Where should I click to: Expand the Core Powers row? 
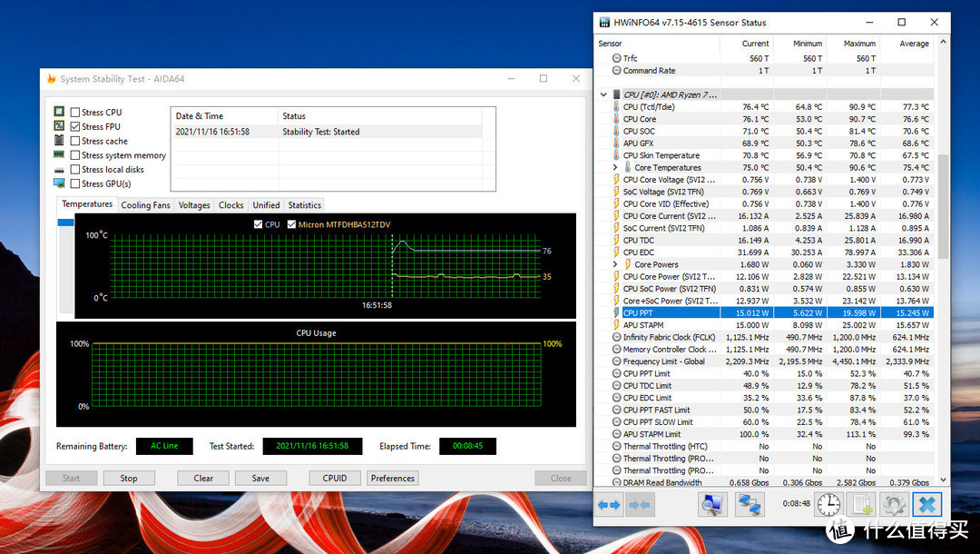pyautogui.click(x=615, y=264)
